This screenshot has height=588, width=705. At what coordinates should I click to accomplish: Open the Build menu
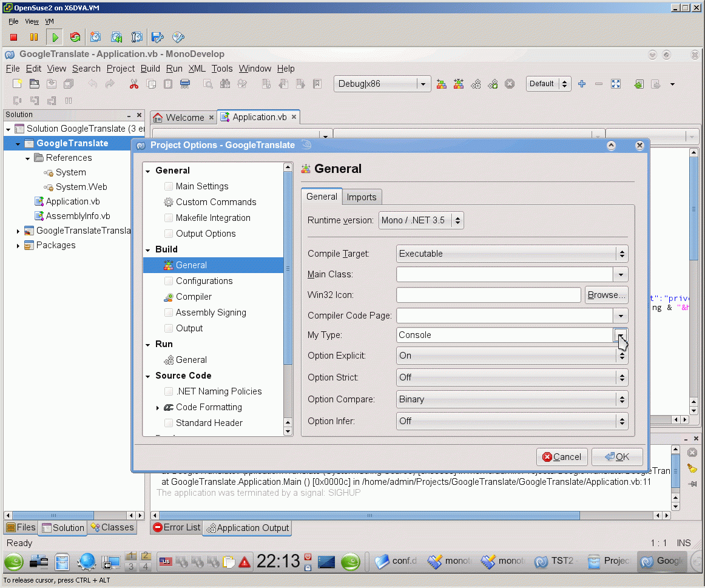(x=150, y=69)
